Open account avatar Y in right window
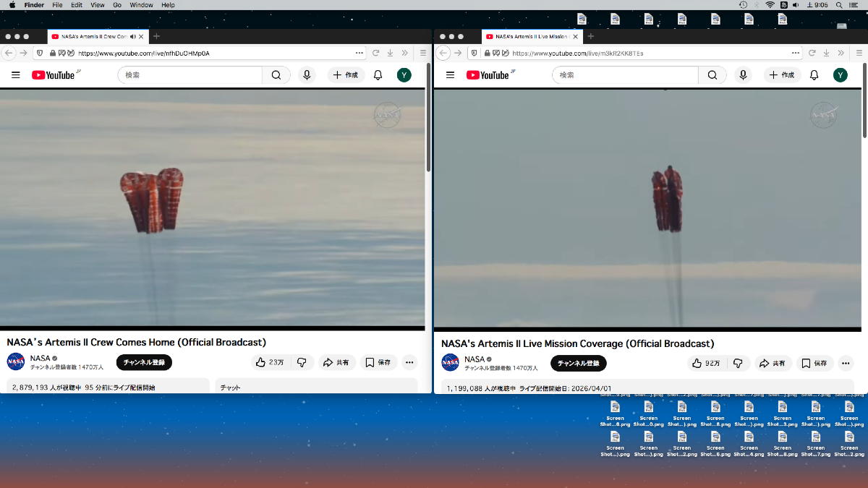The image size is (868, 488). click(841, 75)
